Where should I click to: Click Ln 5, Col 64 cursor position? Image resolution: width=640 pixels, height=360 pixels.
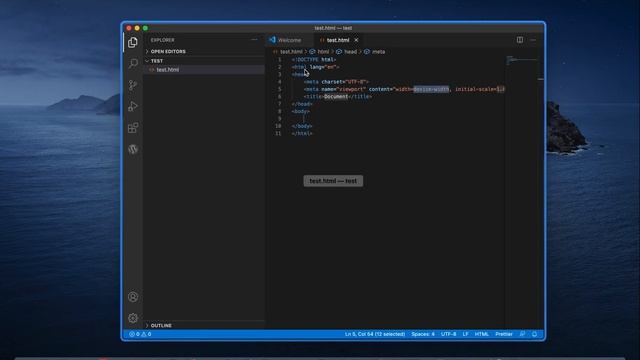click(375, 334)
